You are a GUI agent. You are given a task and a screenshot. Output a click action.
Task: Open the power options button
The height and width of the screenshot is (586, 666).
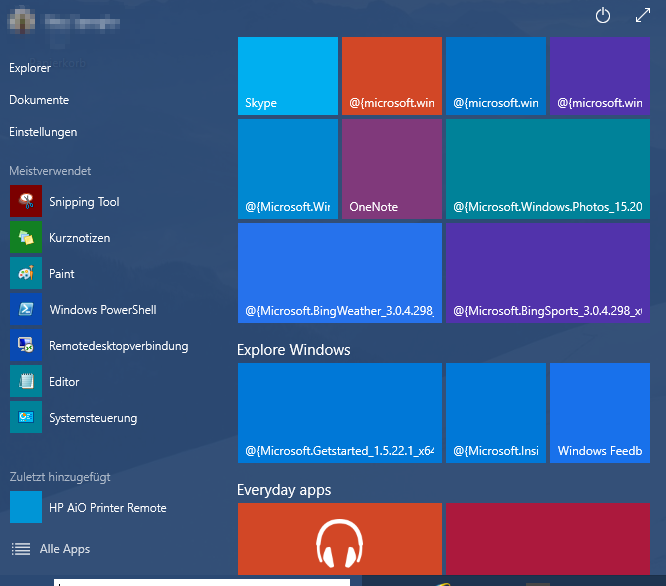tap(603, 16)
